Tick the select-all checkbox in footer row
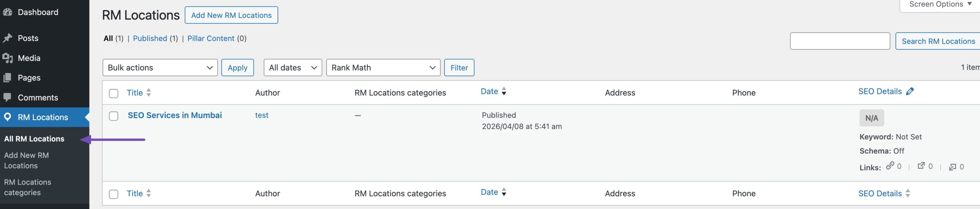Viewport: 980px width, 209px height. (x=114, y=194)
